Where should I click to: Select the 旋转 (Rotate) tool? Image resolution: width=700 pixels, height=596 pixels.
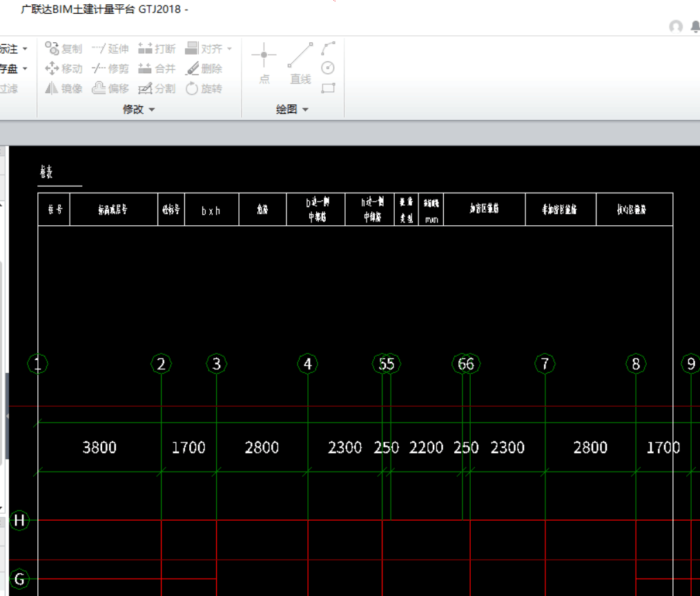(x=204, y=88)
